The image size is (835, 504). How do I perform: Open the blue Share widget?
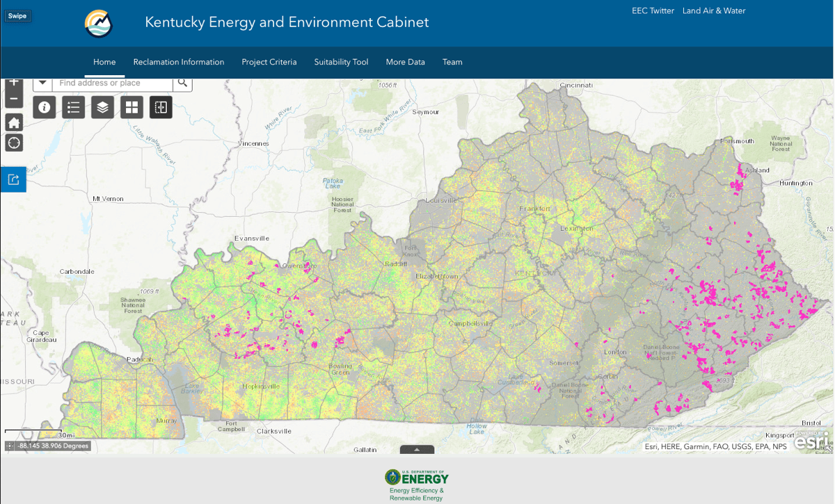[13, 179]
